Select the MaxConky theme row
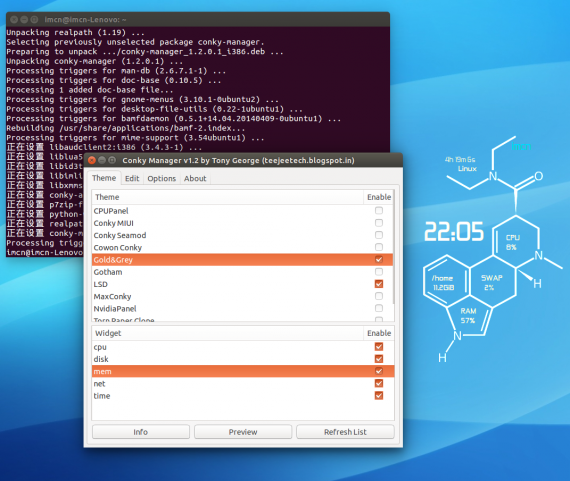This screenshot has height=481, width=570. pyautogui.click(x=242, y=296)
